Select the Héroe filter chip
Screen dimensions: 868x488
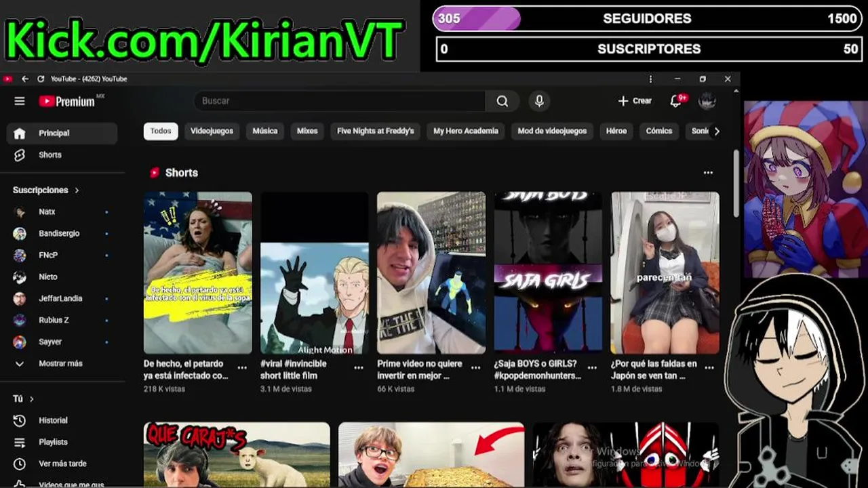[x=616, y=131]
